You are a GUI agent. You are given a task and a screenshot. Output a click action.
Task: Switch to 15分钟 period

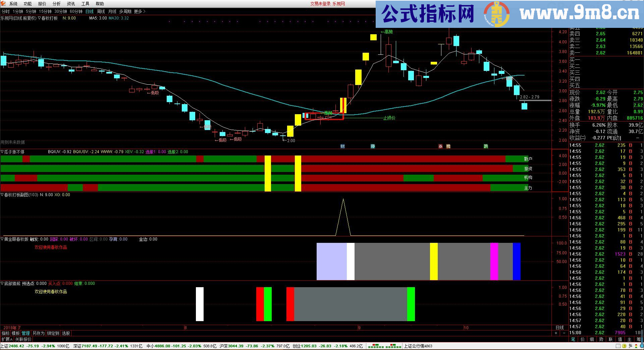[x=45, y=11]
